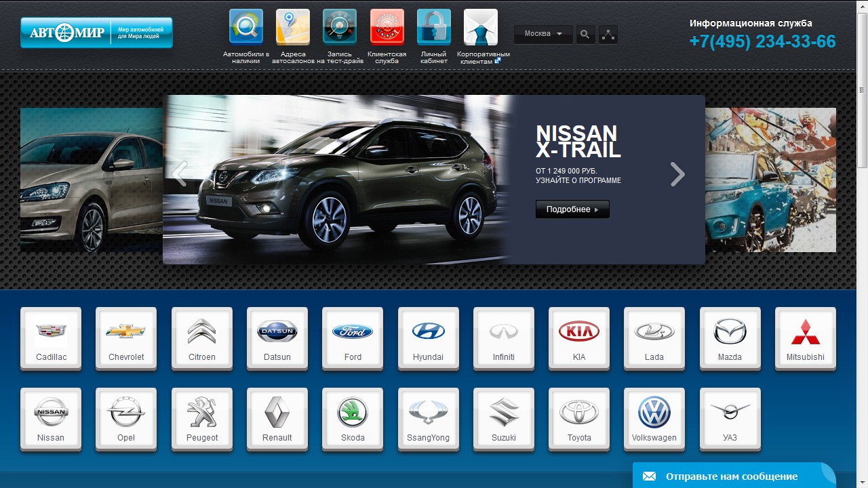Viewport: 868px width, 488px height.
Task: Open the Адреса автосалонов map icon
Action: point(293,26)
